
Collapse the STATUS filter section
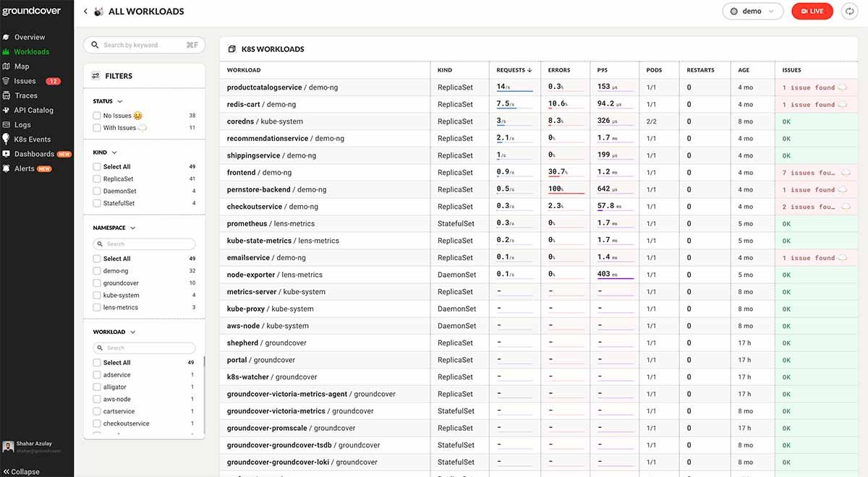tap(120, 102)
